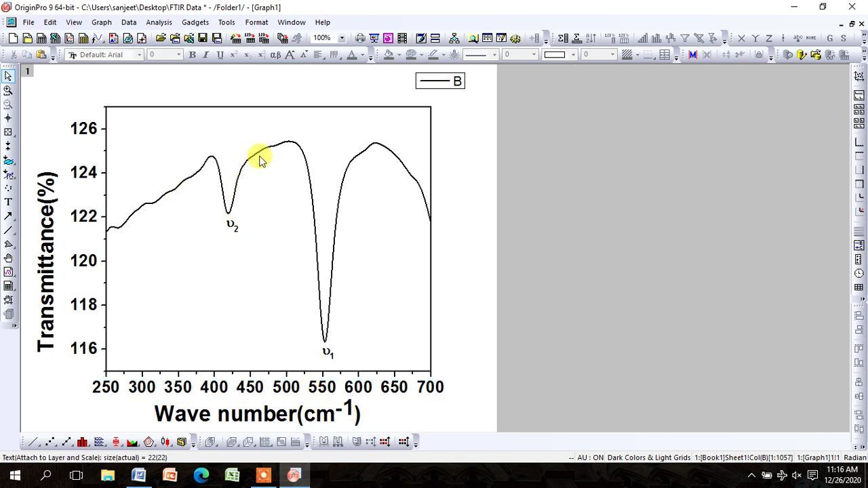
Task: Click the New Project icon
Action: 13,39
